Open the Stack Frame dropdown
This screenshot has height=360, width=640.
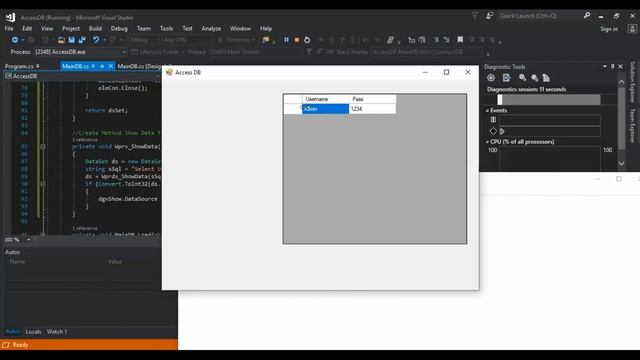tap(427, 52)
